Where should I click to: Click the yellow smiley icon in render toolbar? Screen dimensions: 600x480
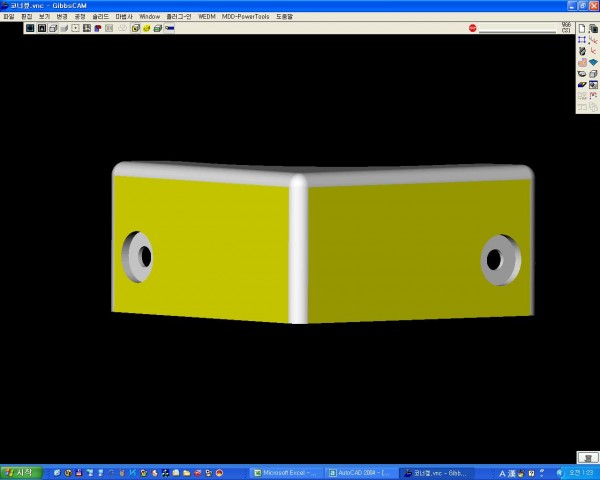pyautogui.click(x=147, y=28)
